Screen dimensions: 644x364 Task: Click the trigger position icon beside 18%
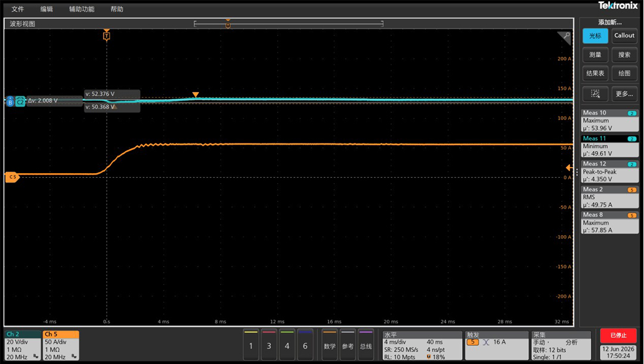429,357
